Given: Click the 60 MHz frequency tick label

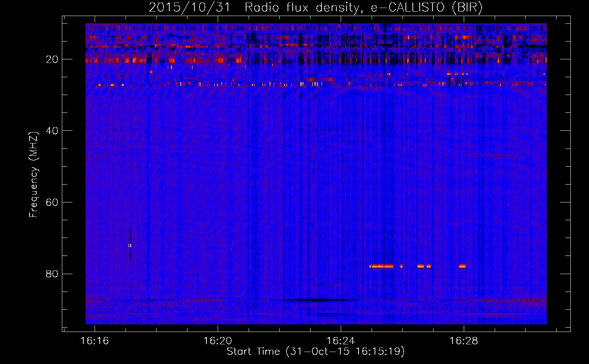Looking at the screenshot, I should pyautogui.click(x=52, y=202).
